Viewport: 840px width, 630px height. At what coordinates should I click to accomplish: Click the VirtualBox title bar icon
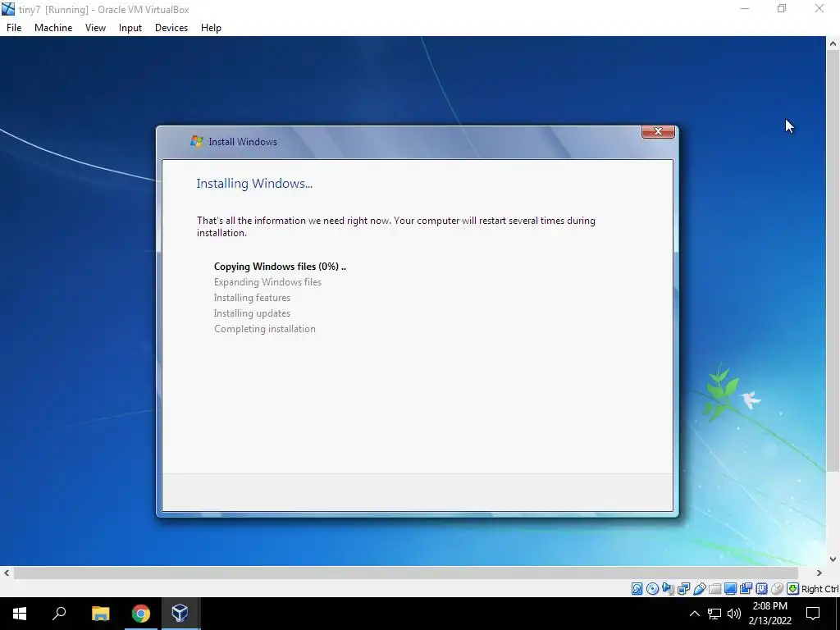click(8, 9)
